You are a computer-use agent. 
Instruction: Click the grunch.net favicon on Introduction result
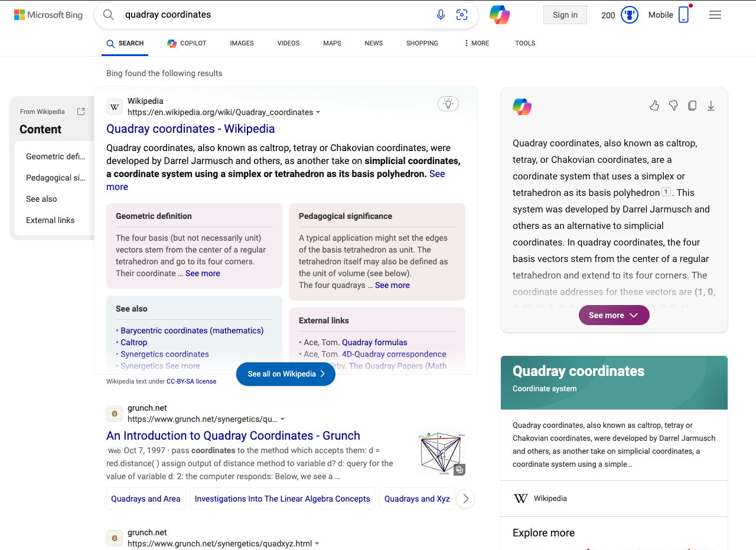point(115,414)
